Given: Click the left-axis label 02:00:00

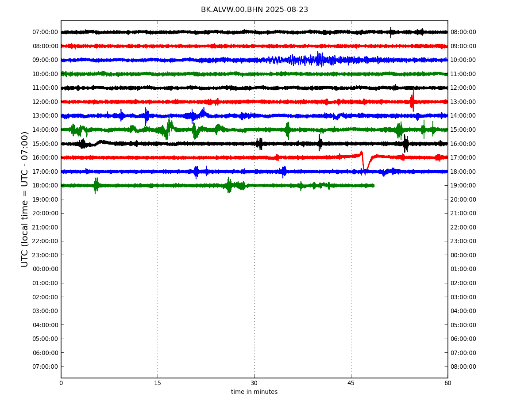Looking at the screenshot, I should [45, 297].
